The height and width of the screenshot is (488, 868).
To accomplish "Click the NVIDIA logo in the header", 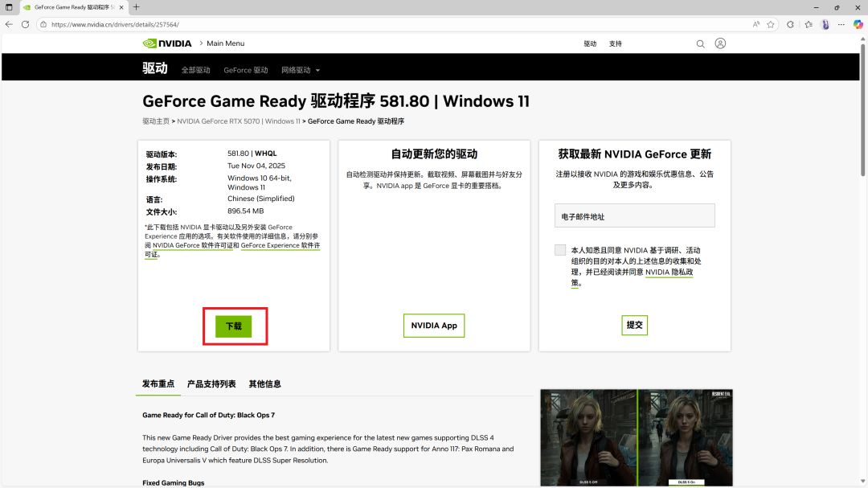I will 166,43.
